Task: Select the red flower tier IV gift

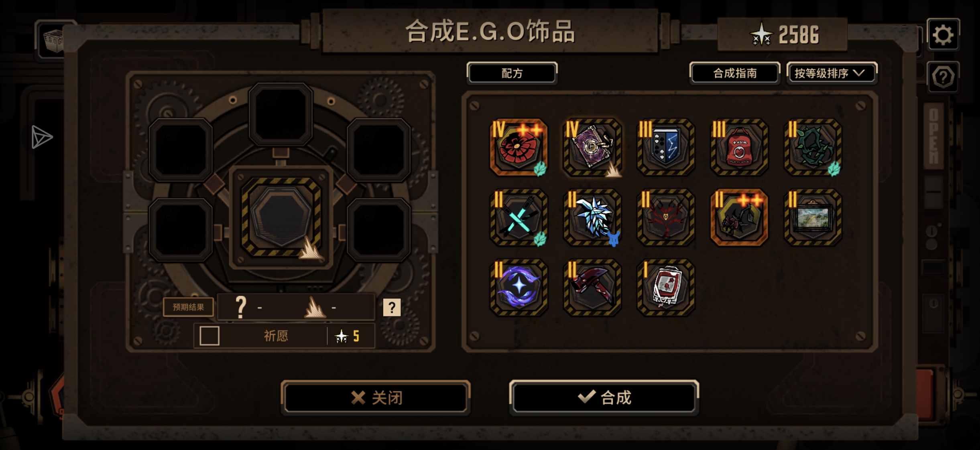Action: tap(518, 147)
